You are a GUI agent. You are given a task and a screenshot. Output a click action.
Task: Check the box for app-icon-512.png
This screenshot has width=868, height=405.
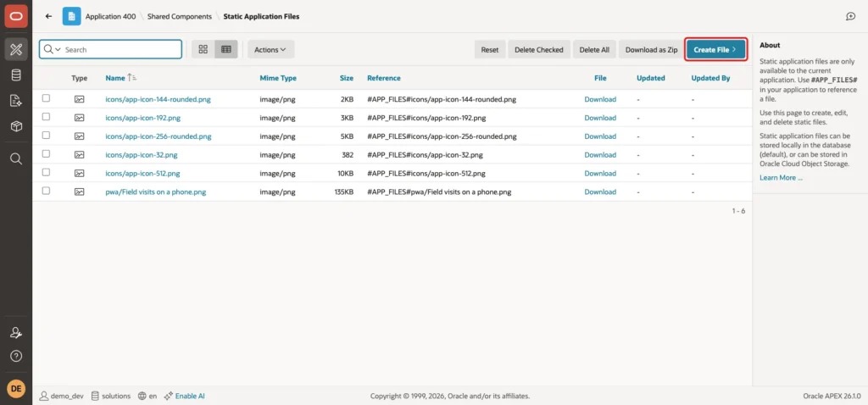[46, 173]
